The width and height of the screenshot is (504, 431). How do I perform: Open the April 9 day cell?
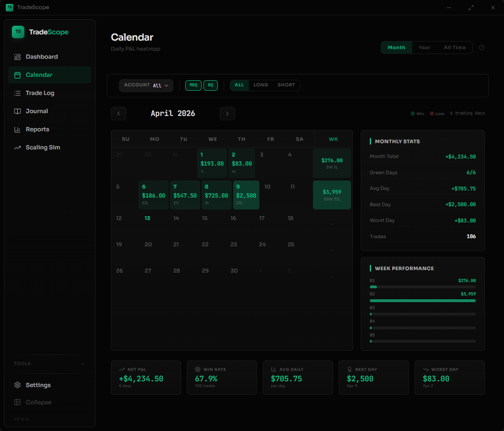(246, 195)
